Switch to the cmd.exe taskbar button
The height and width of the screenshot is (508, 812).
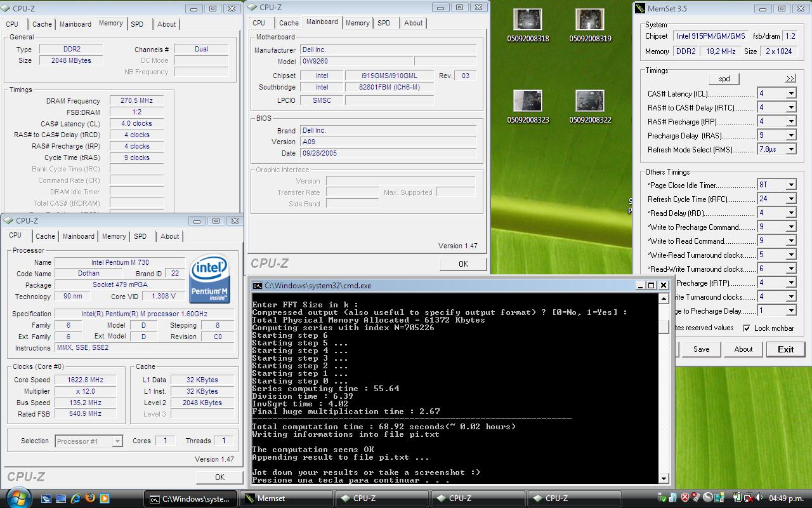point(190,498)
